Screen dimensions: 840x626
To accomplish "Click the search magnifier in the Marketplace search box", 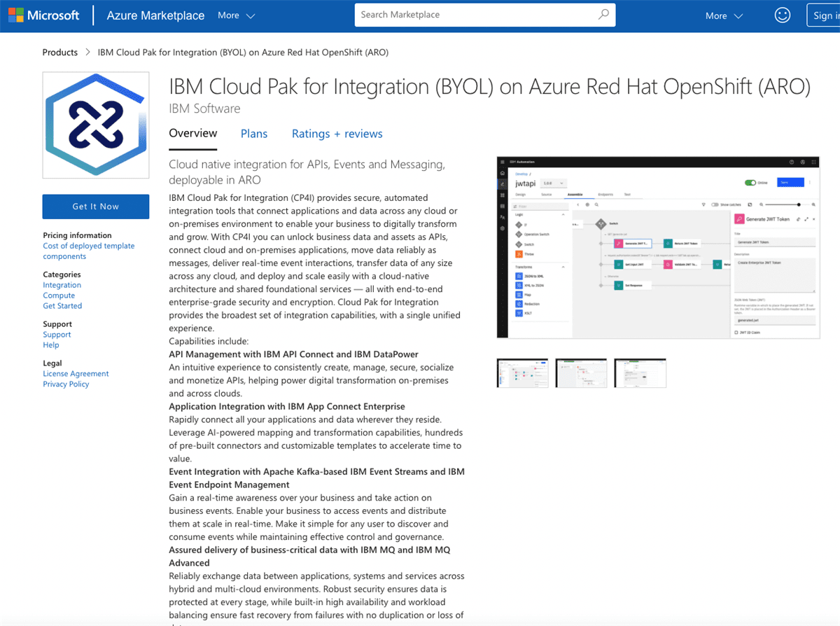I will (x=603, y=14).
